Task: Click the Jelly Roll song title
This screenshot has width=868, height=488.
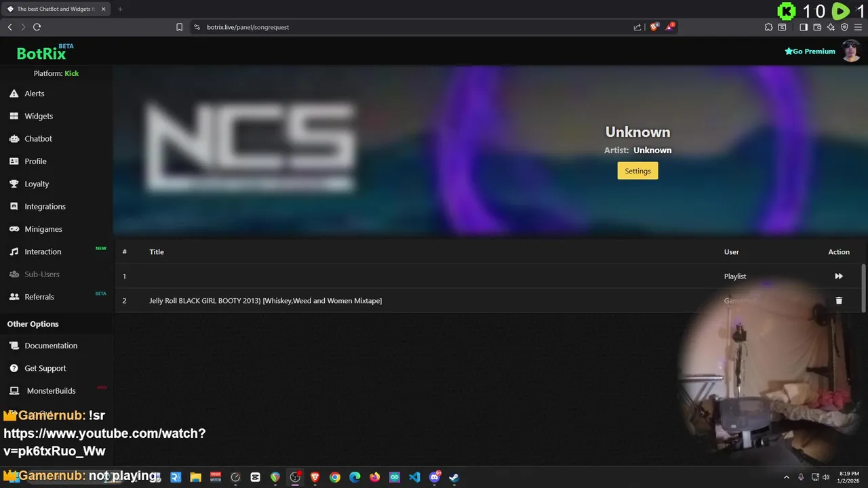Action: coord(265,300)
